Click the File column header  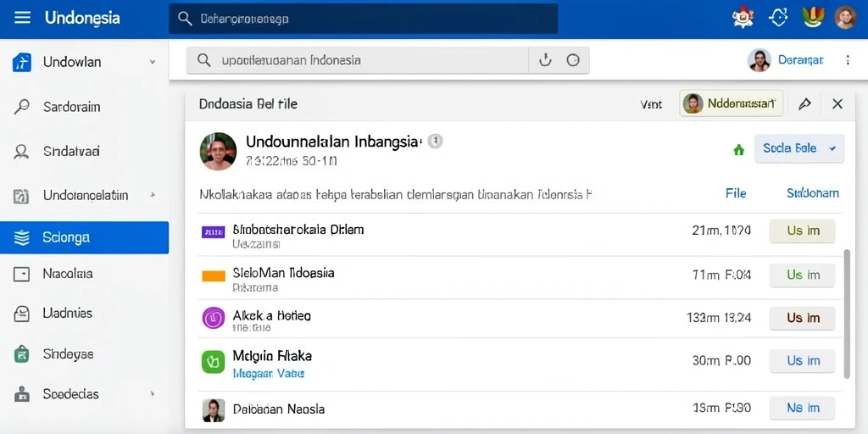[736, 193]
